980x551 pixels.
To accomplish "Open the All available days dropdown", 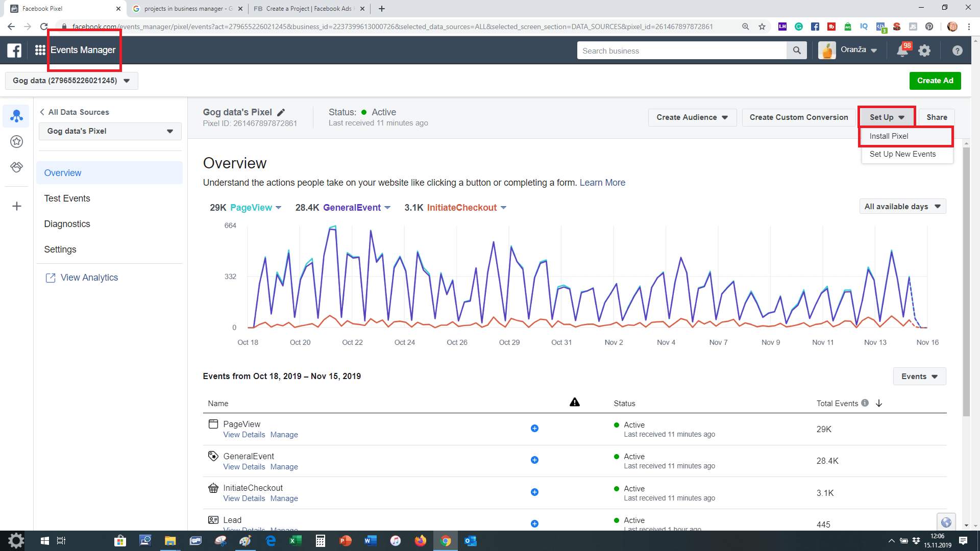I will click(902, 207).
